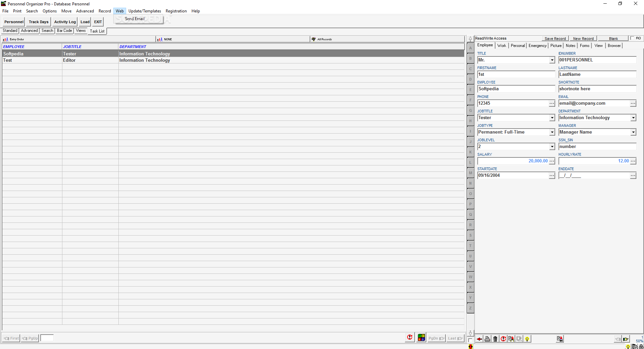Open calendar ellipsis beside End Date
Image resolution: width=644 pixels, height=349 pixels.
point(633,176)
